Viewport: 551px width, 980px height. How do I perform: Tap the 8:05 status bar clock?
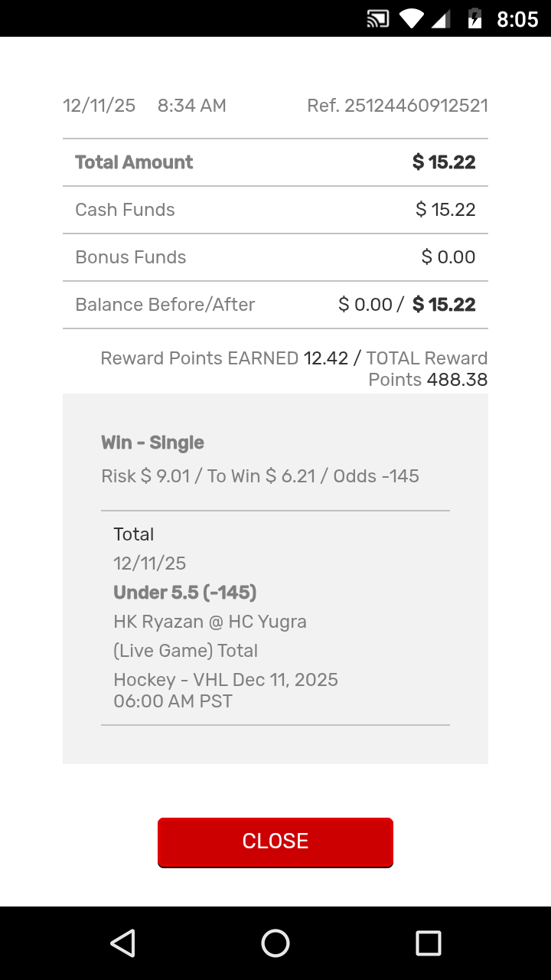tap(517, 19)
